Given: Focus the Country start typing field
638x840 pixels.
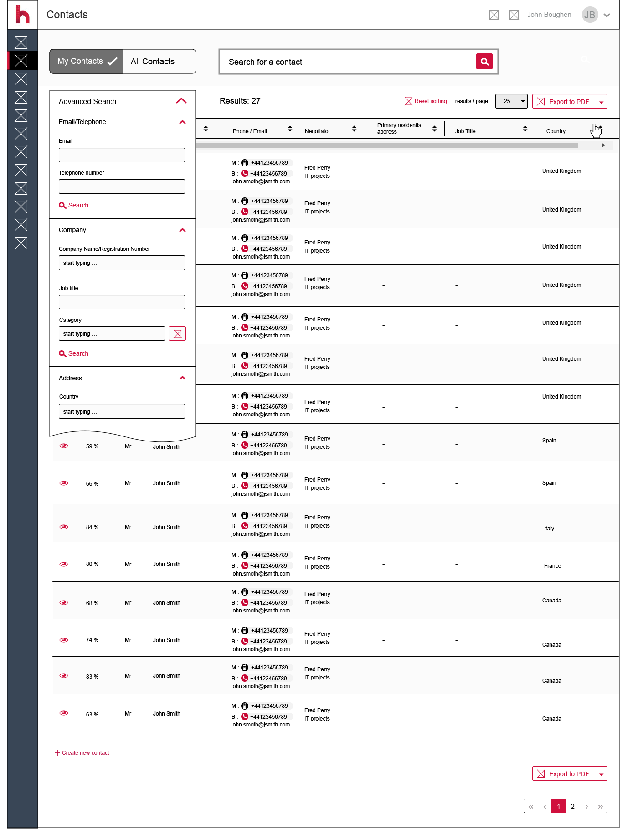Looking at the screenshot, I should coord(122,411).
